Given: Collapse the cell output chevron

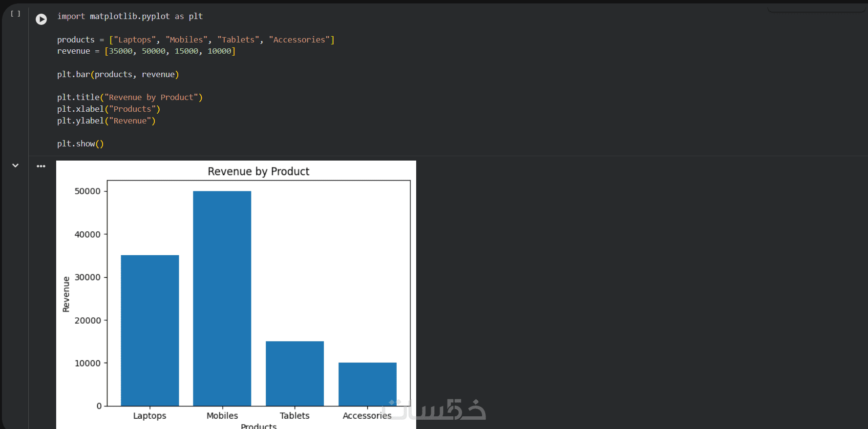Looking at the screenshot, I should pos(16,165).
